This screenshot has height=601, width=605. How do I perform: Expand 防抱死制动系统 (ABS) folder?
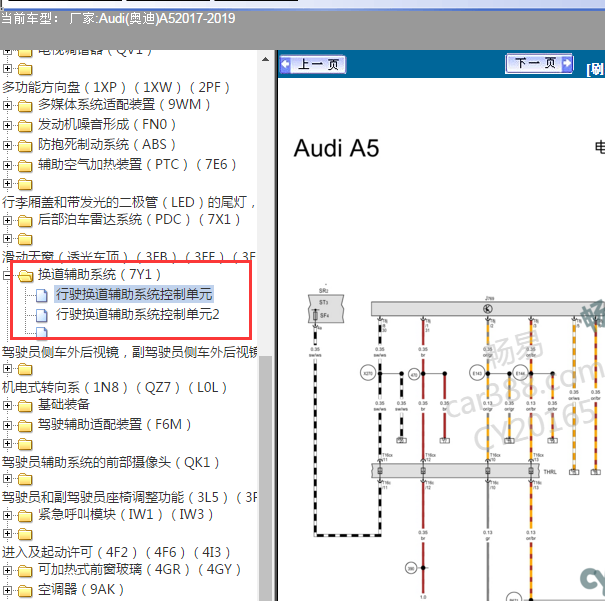7,145
